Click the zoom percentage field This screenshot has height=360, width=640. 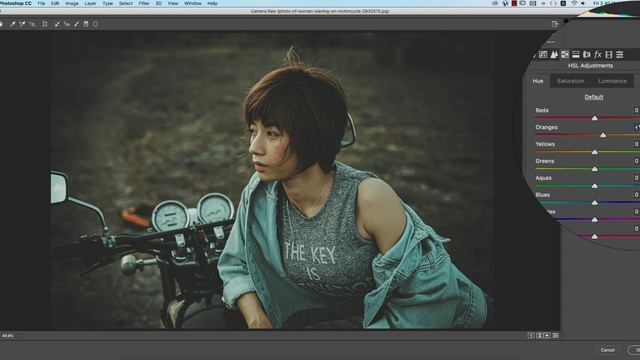coord(8,336)
